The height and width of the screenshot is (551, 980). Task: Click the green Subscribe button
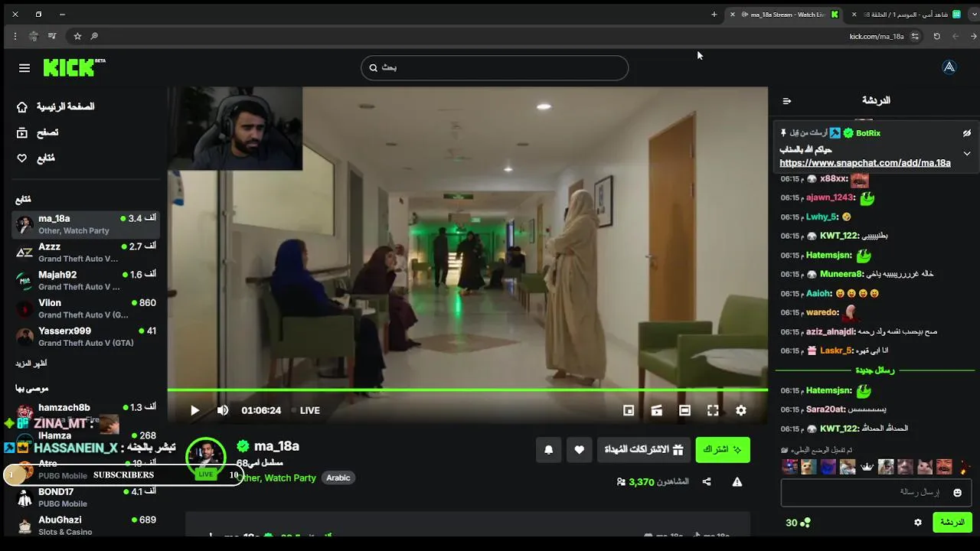[723, 450]
